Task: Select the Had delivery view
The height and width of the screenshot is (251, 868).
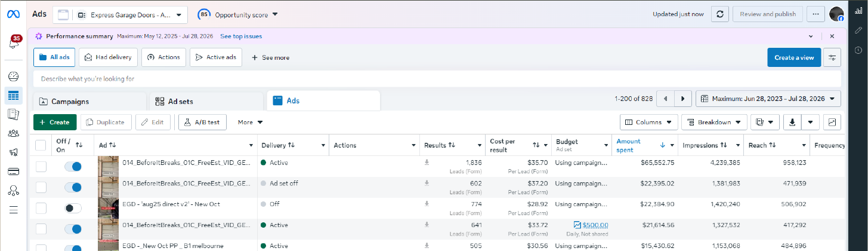Action: [x=108, y=57]
